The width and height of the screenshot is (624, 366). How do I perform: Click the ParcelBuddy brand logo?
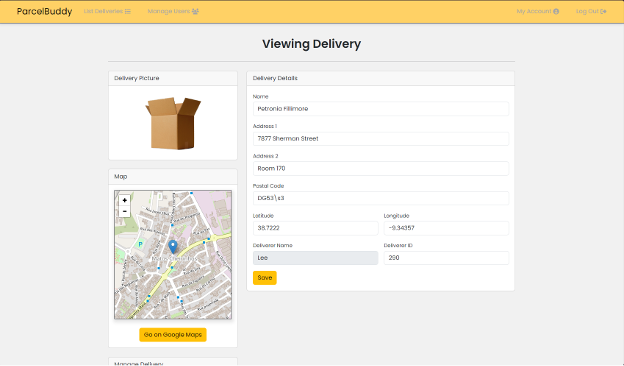click(x=44, y=11)
